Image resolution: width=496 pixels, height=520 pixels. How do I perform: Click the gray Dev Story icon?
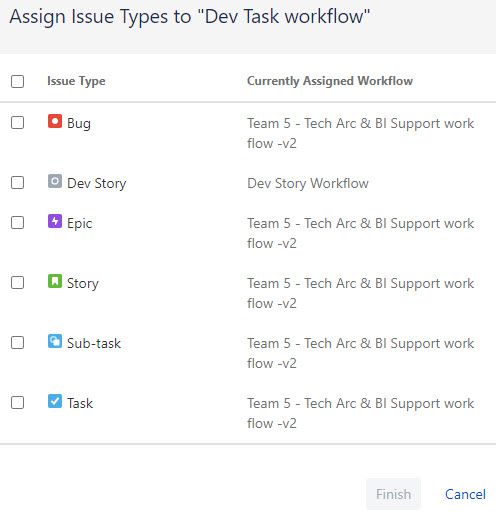coord(55,181)
